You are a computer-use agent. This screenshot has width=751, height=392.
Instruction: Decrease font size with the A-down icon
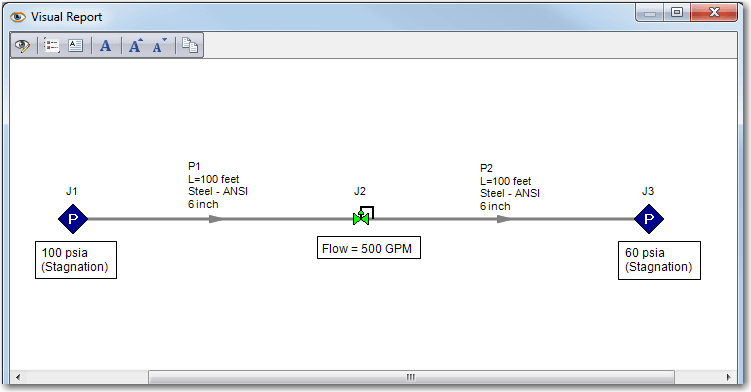pyautogui.click(x=159, y=46)
